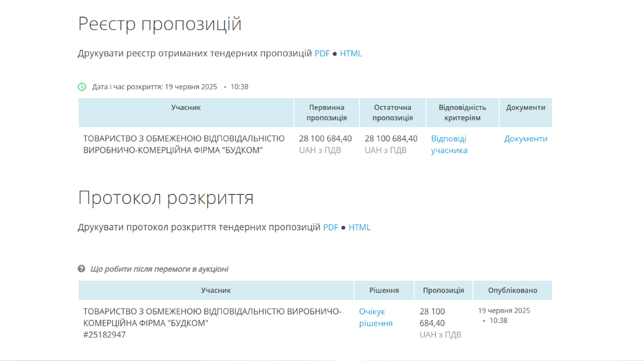Click participant ID #25182947
644x361 pixels.
click(x=104, y=335)
